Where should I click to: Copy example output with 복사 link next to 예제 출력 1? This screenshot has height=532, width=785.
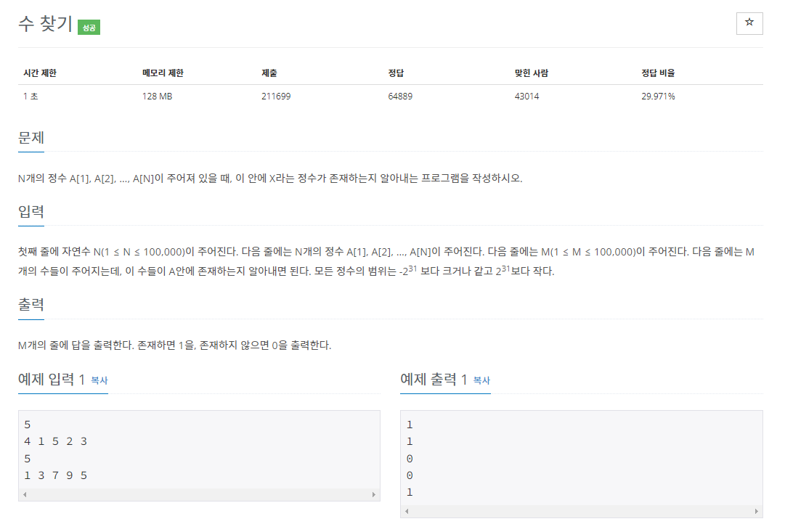pos(481,380)
